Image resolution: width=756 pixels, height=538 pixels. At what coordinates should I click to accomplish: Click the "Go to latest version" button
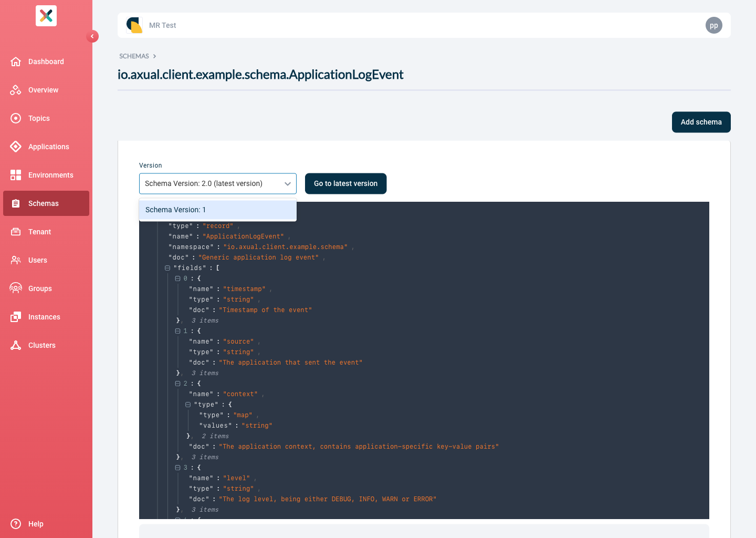pyautogui.click(x=345, y=183)
